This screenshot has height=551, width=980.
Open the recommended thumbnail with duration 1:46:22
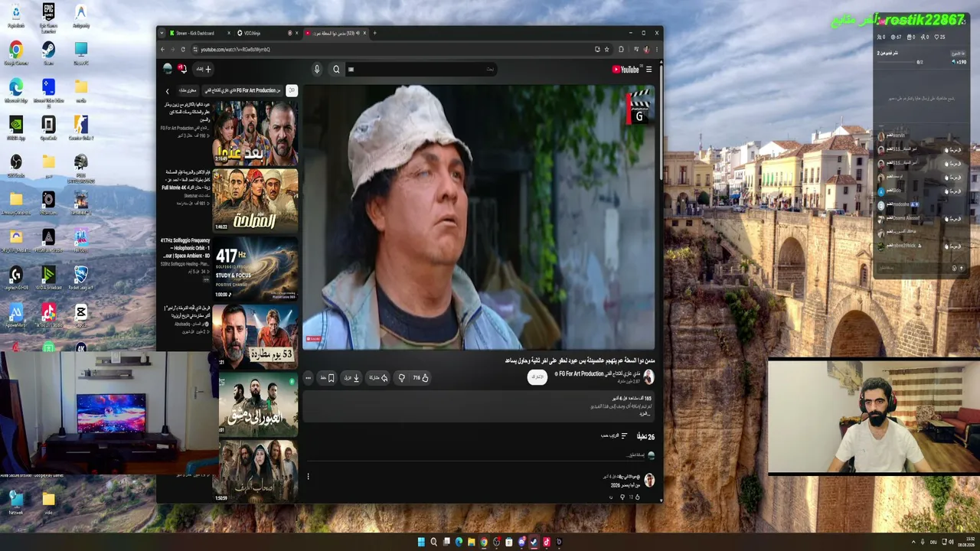pos(255,201)
